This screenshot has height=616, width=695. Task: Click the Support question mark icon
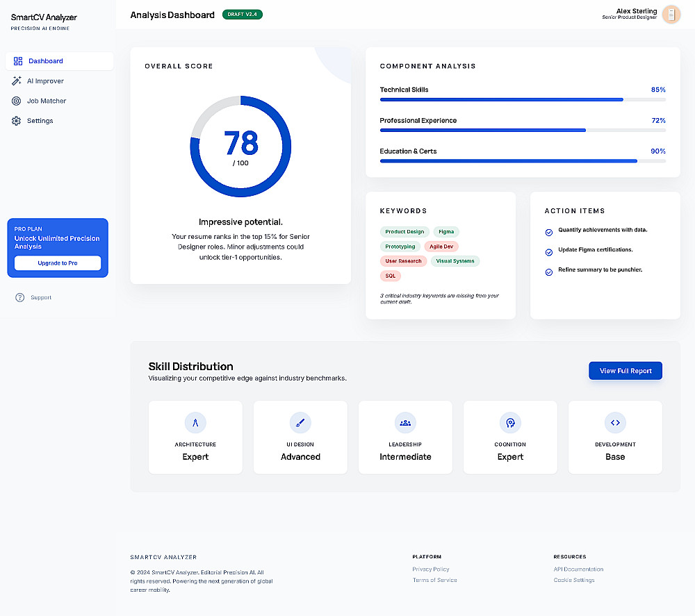(x=20, y=298)
